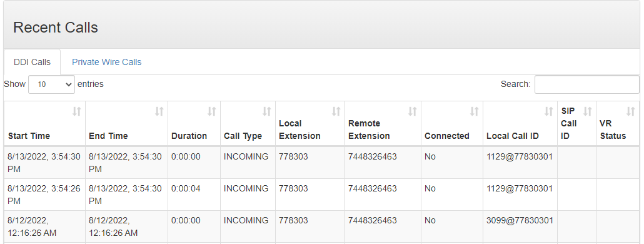Switch to the DDI Calls tab
Screen dimensions: 644x244
point(32,62)
